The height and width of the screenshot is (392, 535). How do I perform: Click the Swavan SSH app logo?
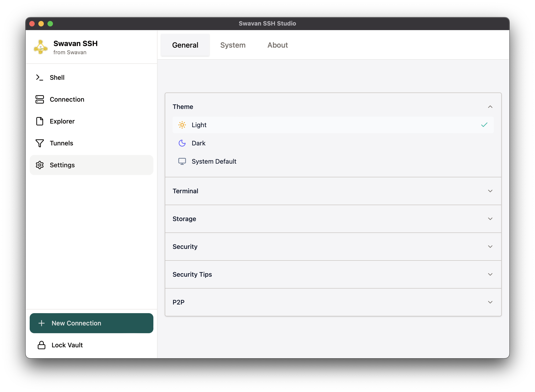tap(40, 47)
